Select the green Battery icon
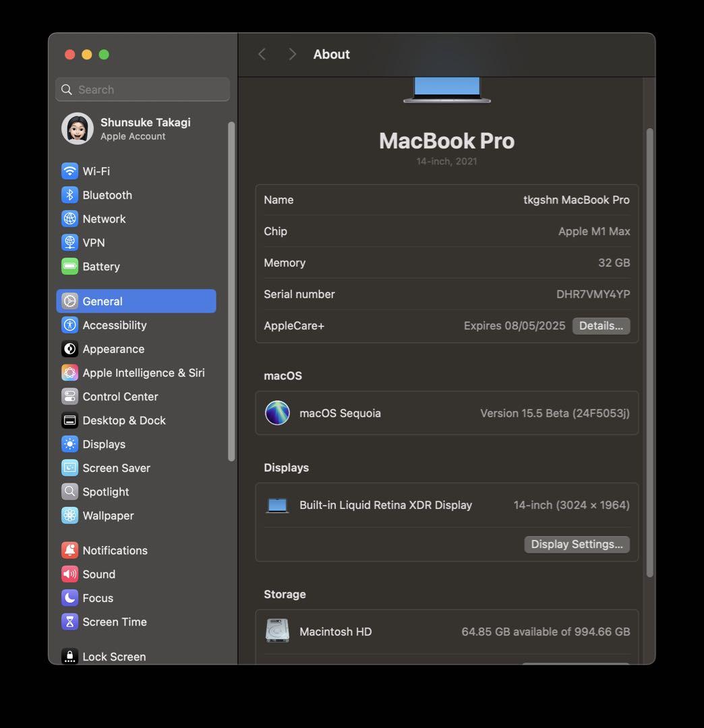Screen dimensions: 704x728 (69, 266)
